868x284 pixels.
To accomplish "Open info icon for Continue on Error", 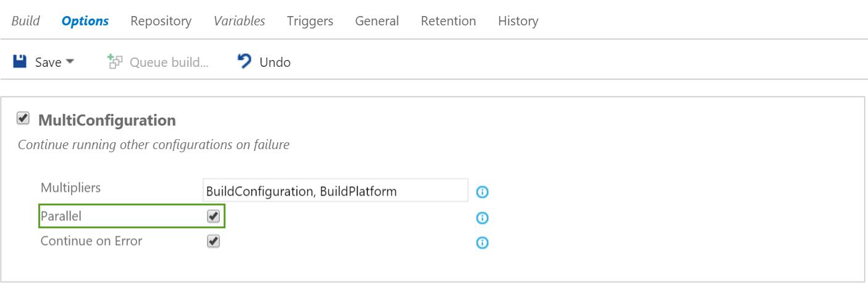I will tap(482, 243).
